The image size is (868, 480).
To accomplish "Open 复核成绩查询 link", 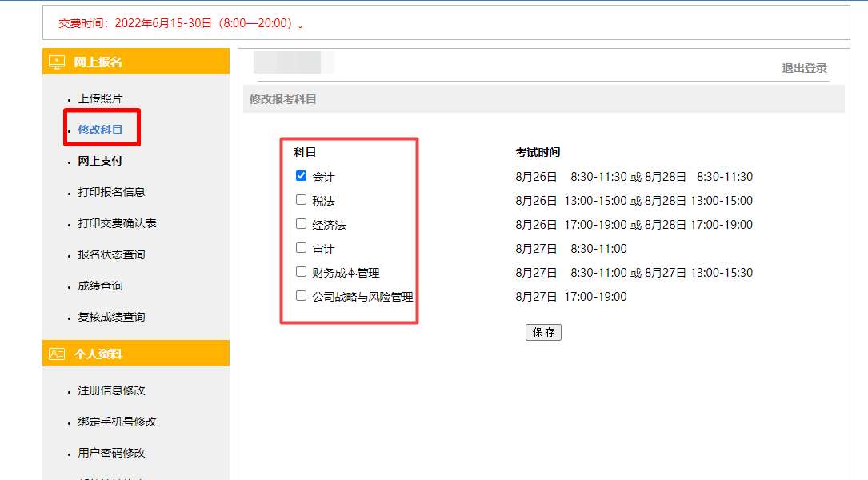I will (111, 317).
